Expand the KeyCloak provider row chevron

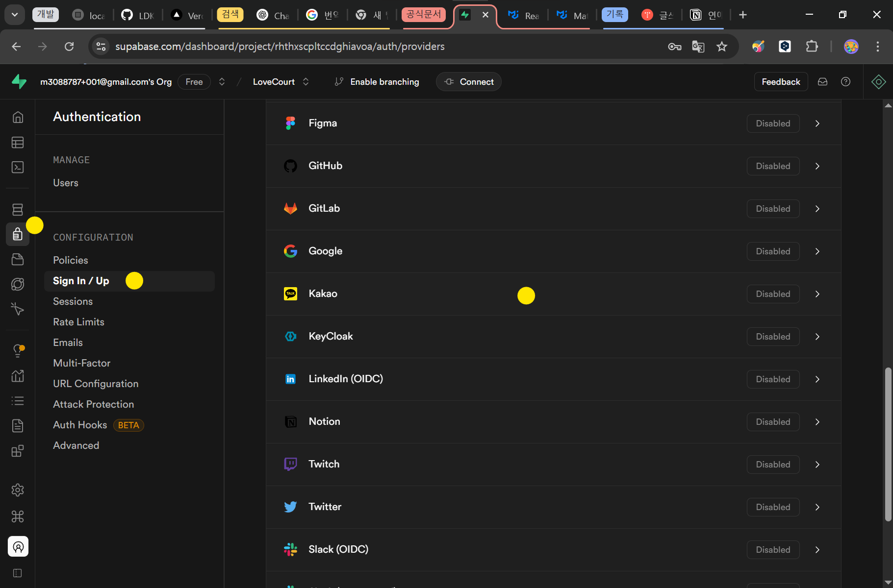pyautogui.click(x=817, y=337)
